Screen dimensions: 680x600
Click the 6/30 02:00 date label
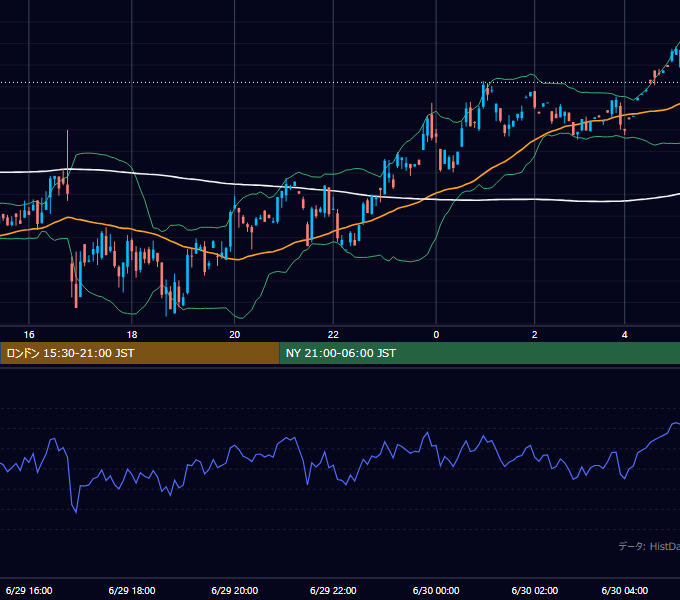[x=535, y=590]
